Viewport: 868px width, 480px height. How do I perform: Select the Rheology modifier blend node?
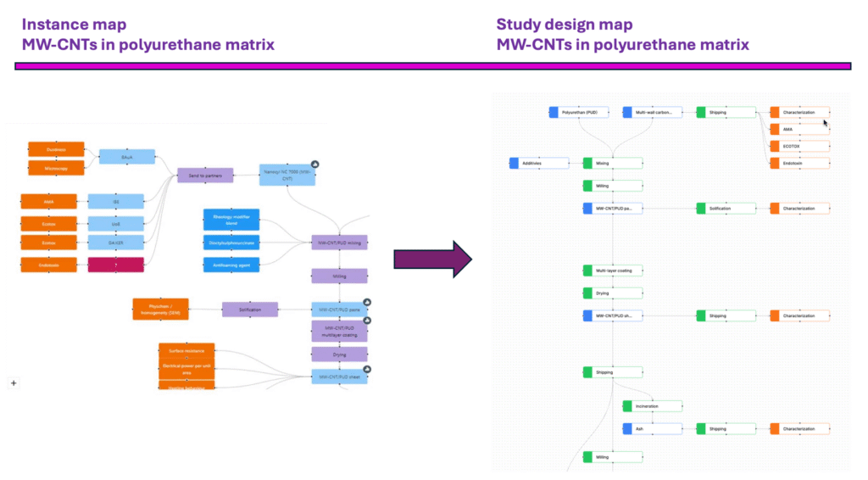tap(231, 220)
